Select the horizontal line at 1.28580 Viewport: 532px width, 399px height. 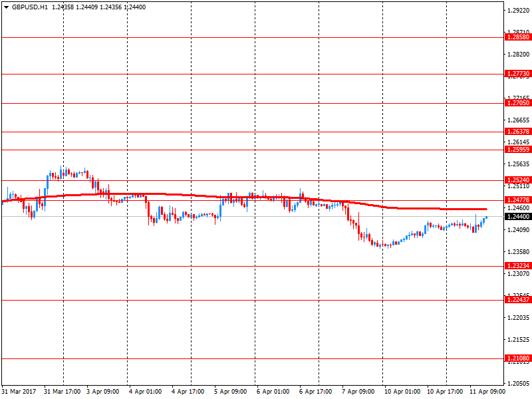tap(253, 38)
